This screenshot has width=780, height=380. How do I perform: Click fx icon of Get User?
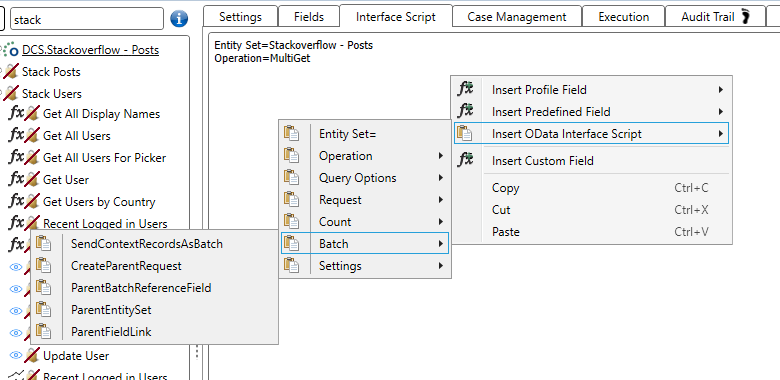[x=16, y=179]
